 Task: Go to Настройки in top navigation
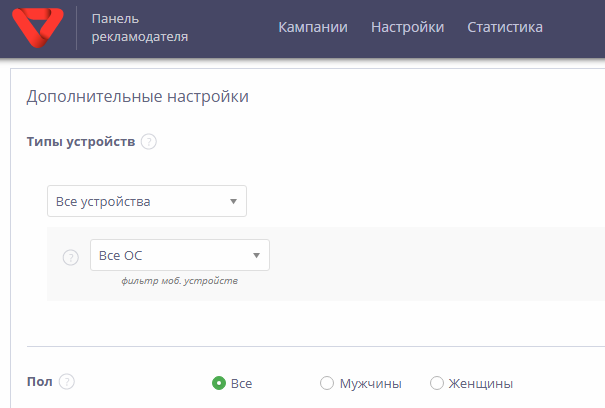pos(407,27)
